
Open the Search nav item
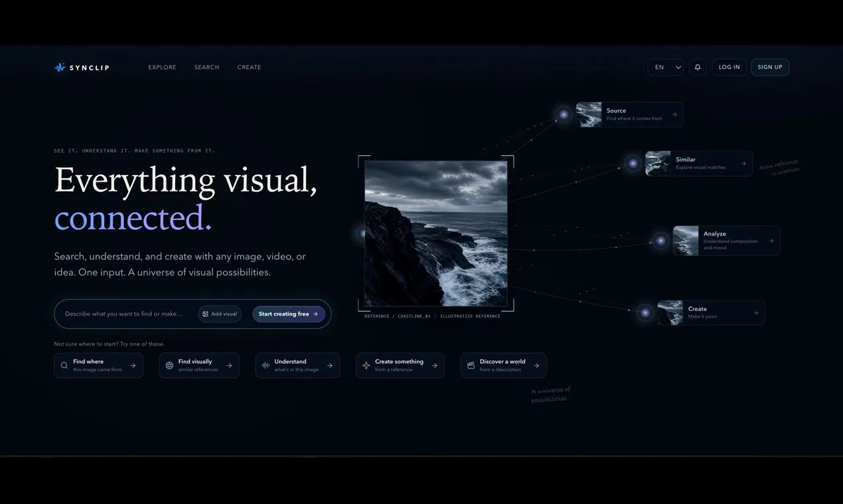coord(206,67)
